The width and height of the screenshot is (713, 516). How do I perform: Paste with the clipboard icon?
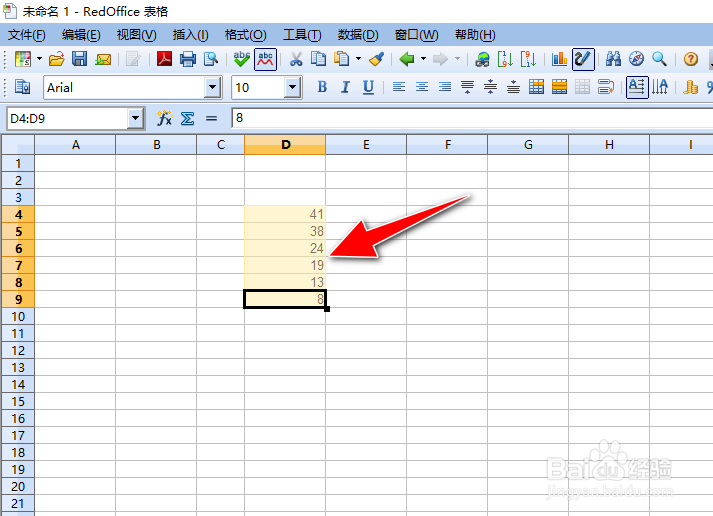pos(341,59)
